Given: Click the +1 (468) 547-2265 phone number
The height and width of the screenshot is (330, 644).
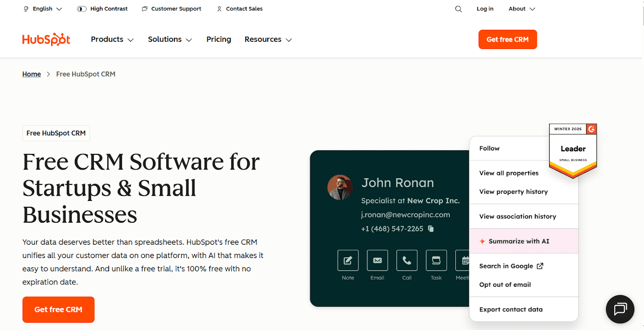Looking at the screenshot, I should point(392,229).
